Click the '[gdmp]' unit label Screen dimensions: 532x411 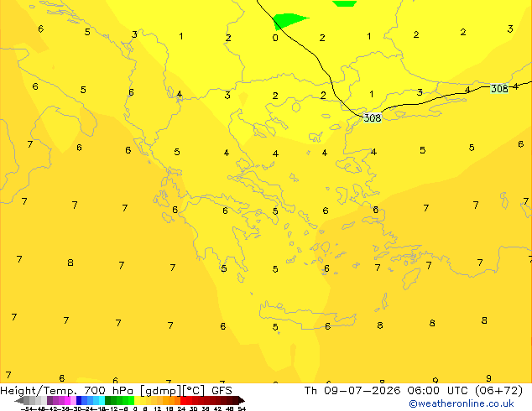161,391
